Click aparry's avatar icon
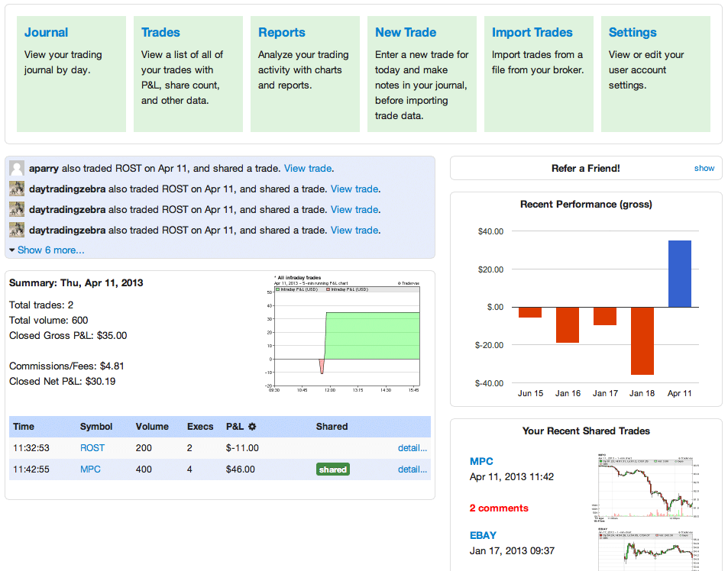The image size is (728, 571). point(17,169)
